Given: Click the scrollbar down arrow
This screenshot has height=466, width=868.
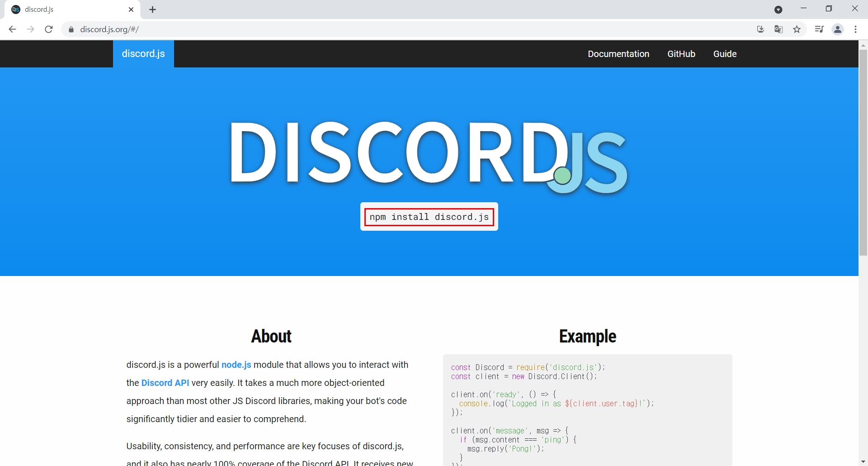Looking at the screenshot, I should [863, 461].
